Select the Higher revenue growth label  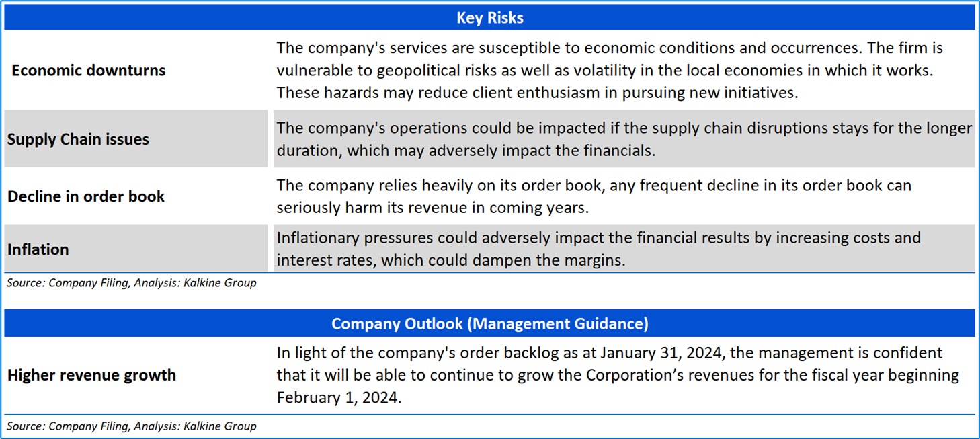pos(91,375)
